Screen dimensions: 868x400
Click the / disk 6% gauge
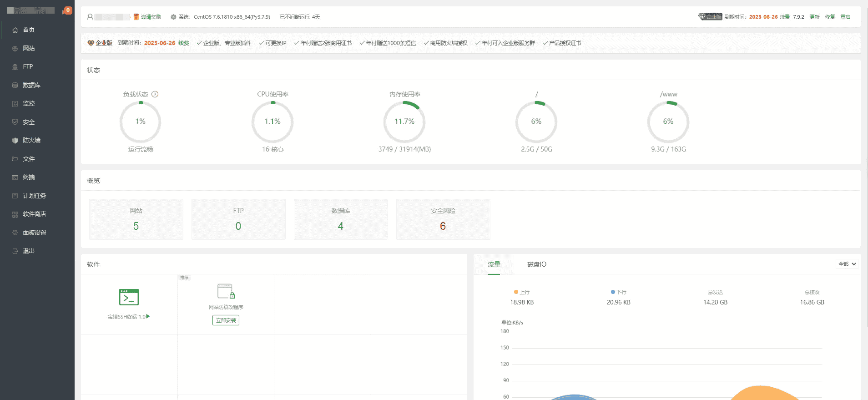(536, 122)
